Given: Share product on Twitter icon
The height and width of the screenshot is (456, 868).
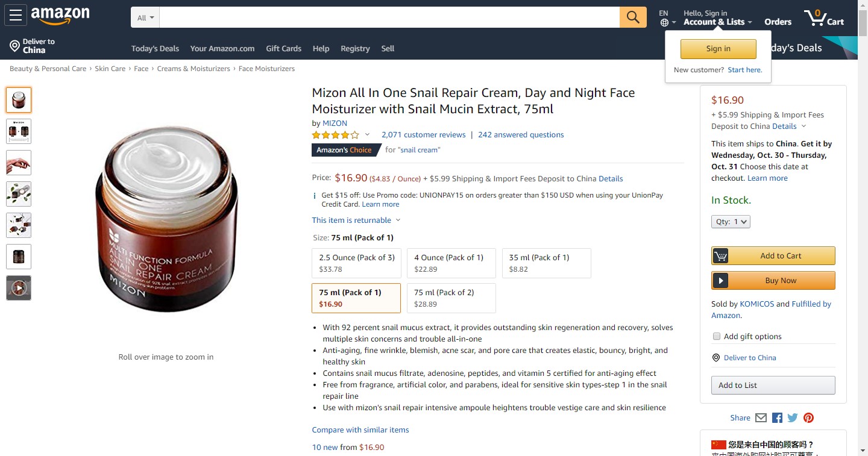Looking at the screenshot, I should tap(793, 418).
